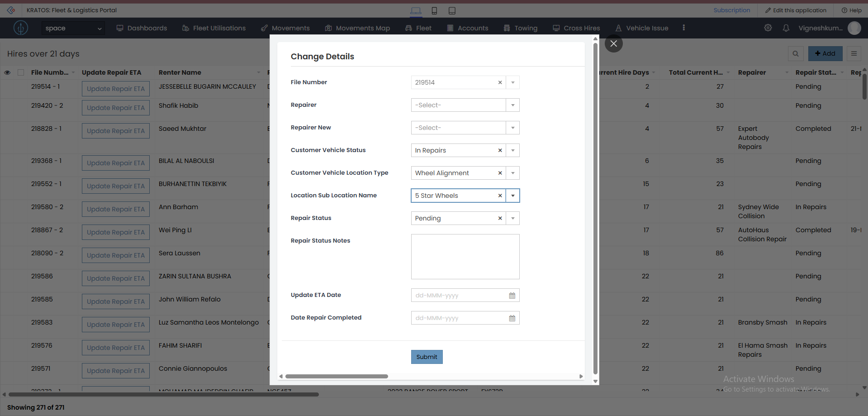The height and width of the screenshot is (416, 868).
Task: Click into Repair Status Notes textarea
Action: coord(465,257)
